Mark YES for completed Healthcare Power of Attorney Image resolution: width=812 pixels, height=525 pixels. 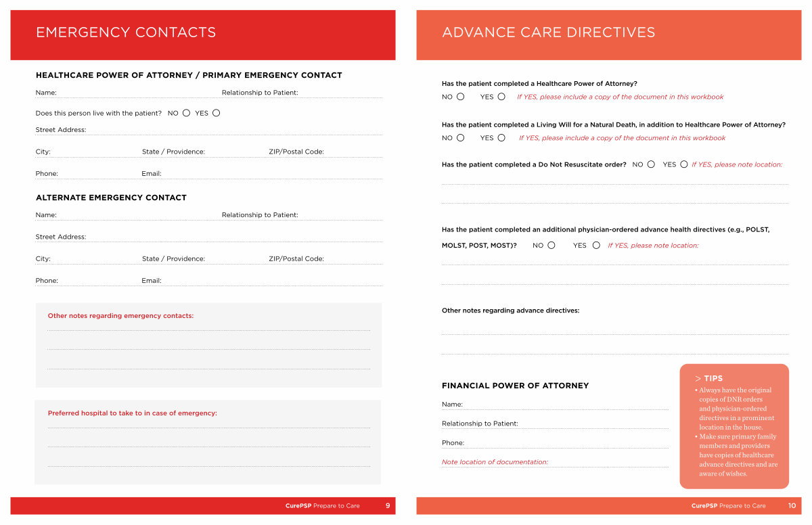coord(501,97)
